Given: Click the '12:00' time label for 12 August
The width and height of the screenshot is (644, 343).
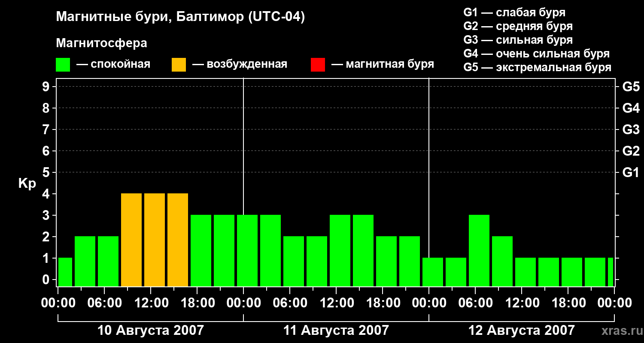Looking at the screenshot, I should pos(522,303).
